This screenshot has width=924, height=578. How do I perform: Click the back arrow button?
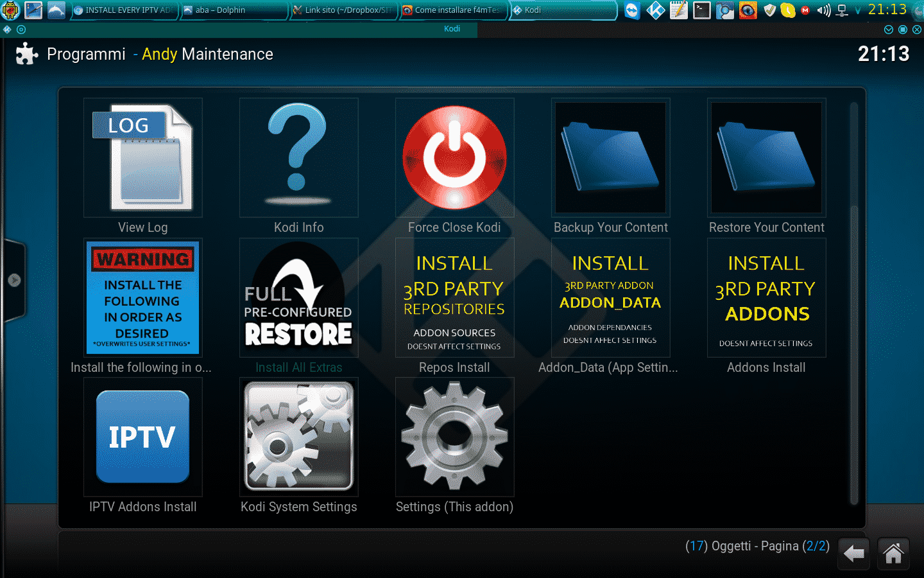tap(854, 553)
